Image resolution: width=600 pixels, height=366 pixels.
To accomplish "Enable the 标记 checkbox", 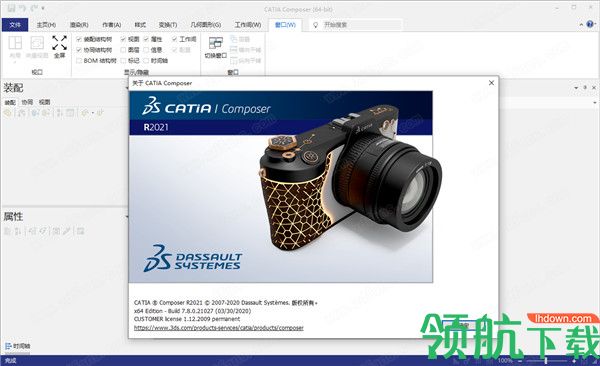I will point(123,60).
